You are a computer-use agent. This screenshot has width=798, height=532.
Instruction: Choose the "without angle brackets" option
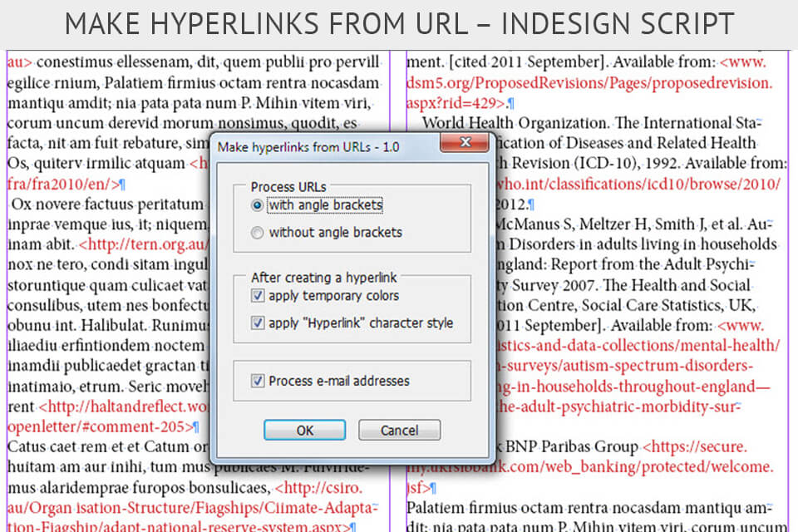258,233
